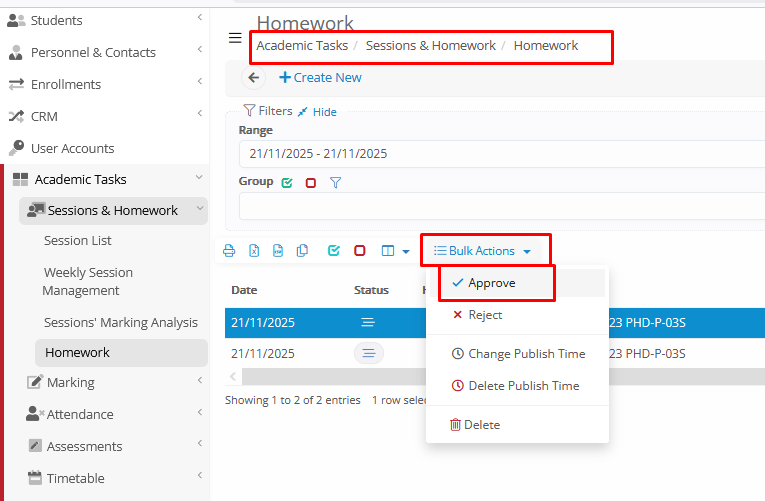Click the Group filter funnel icon

[x=336, y=182]
